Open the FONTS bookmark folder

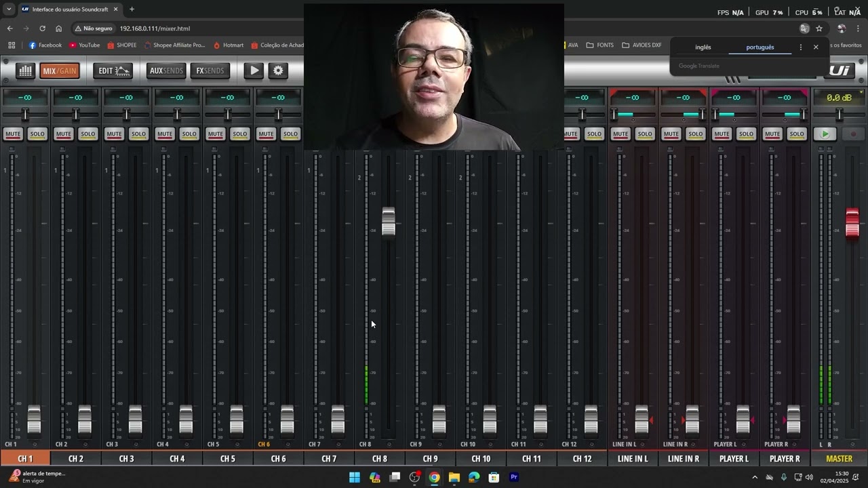click(600, 45)
